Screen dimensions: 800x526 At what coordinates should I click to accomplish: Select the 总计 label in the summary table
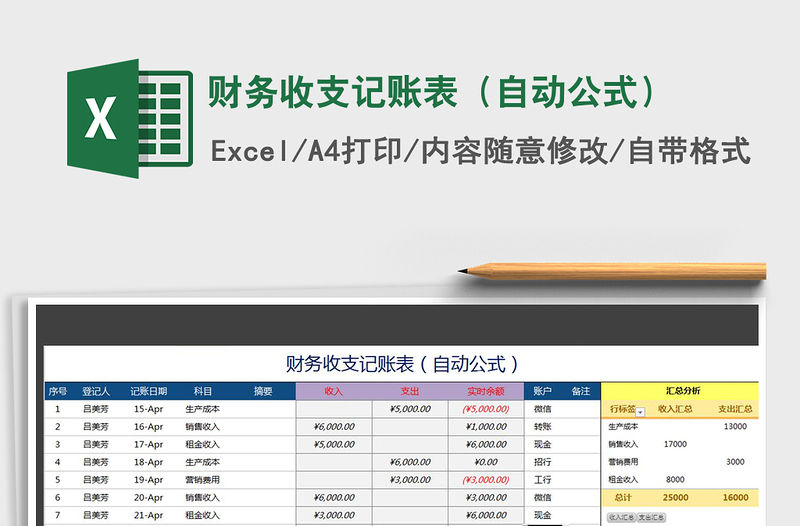pyautogui.click(x=623, y=497)
